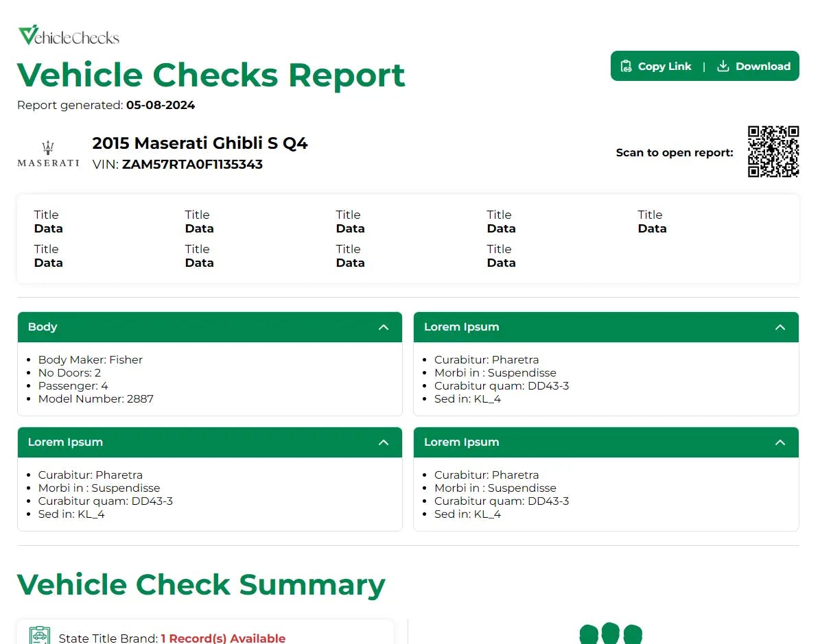Click the Download arrow icon
Viewport: 820px width, 644px height.
pyautogui.click(x=723, y=66)
